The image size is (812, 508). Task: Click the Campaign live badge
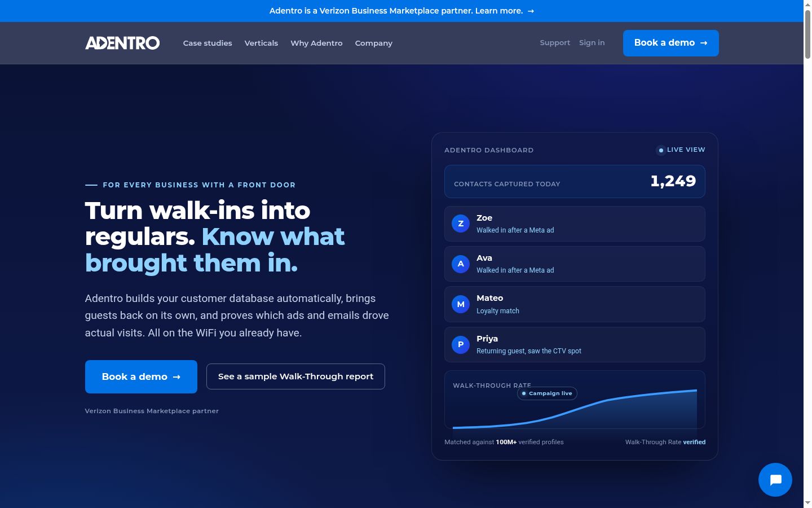(x=547, y=393)
